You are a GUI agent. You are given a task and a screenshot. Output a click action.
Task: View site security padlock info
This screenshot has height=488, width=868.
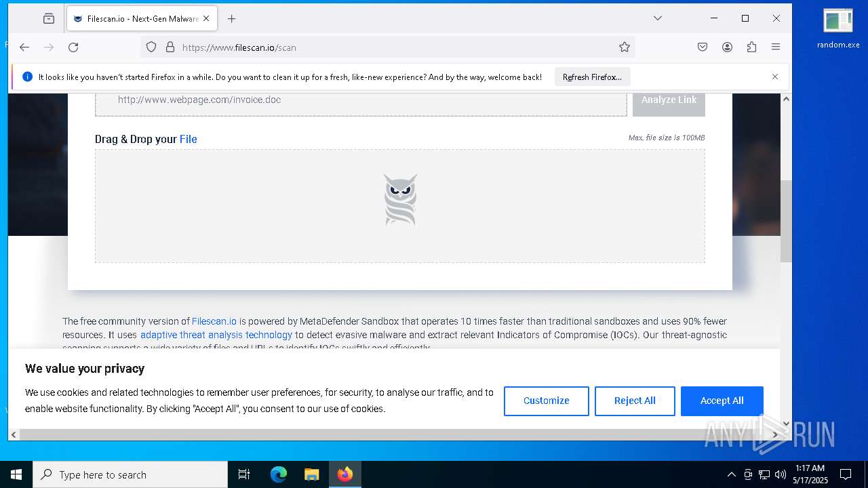170,47
